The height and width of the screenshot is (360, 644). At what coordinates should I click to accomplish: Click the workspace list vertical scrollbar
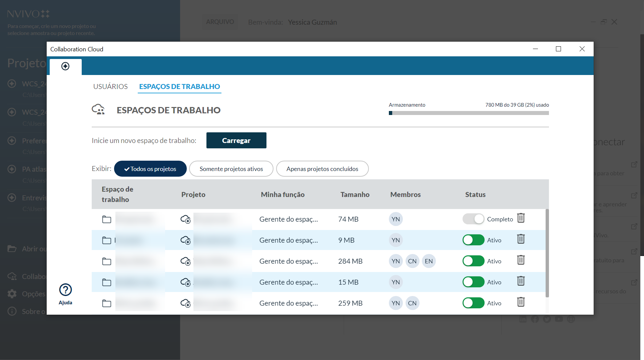point(547,253)
